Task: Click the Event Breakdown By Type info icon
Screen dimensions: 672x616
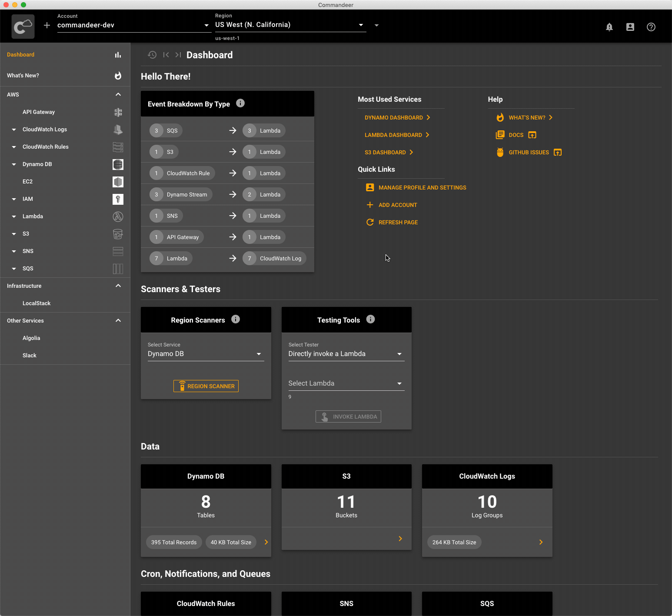Action: pyautogui.click(x=240, y=103)
